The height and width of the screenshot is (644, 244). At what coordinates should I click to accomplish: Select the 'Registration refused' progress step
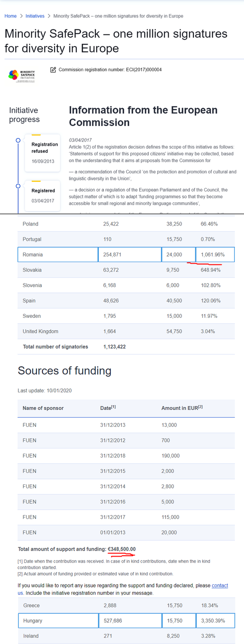pos(42,153)
